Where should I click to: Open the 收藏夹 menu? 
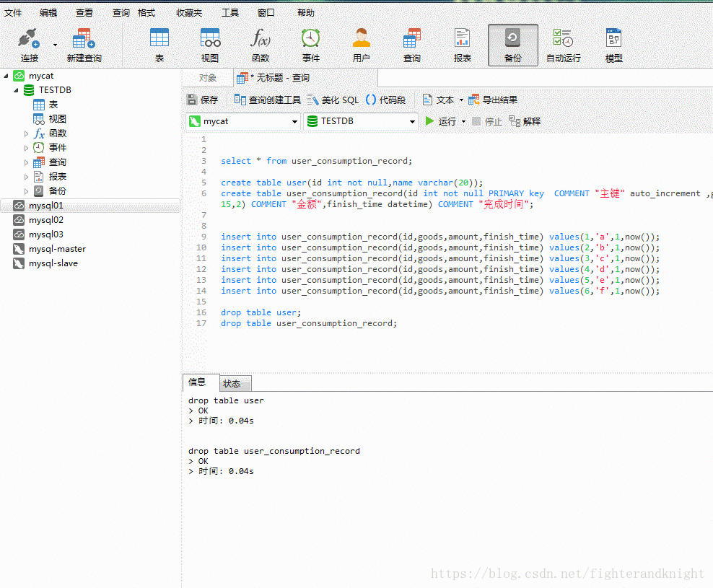click(189, 13)
